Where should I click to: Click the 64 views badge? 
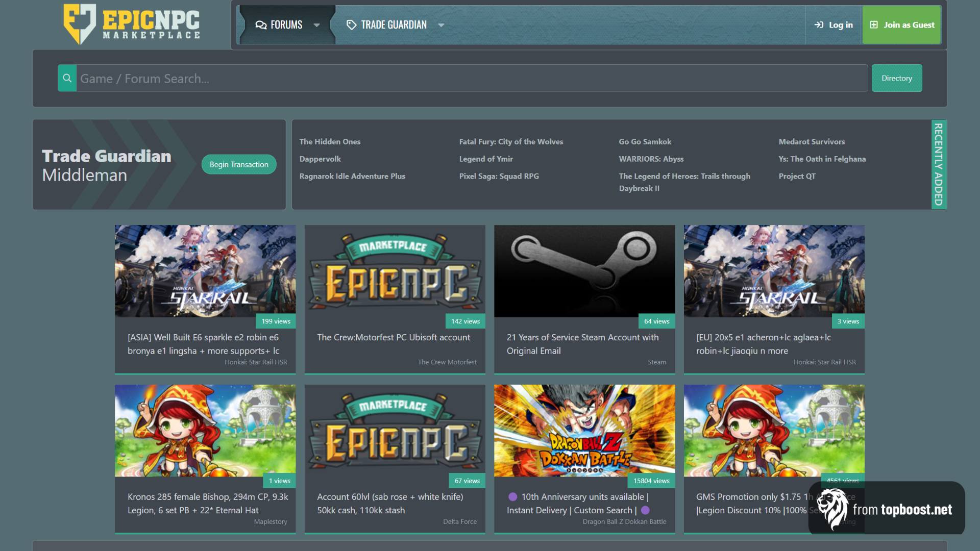(x=656, y=321)
